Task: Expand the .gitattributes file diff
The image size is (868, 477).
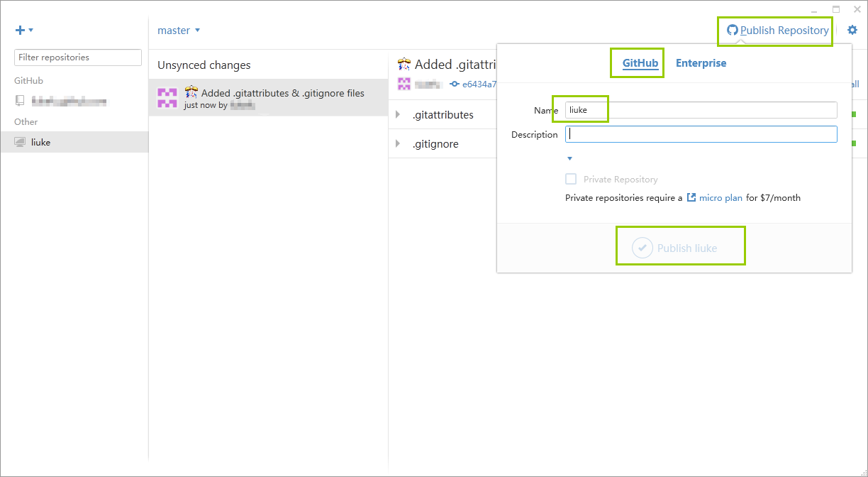Action: 398,114
